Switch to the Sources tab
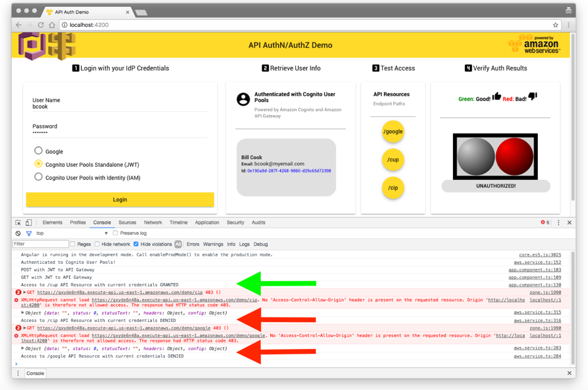Image resolution: width=588 pixels, height=390 pixels. [x=128, y=222]
